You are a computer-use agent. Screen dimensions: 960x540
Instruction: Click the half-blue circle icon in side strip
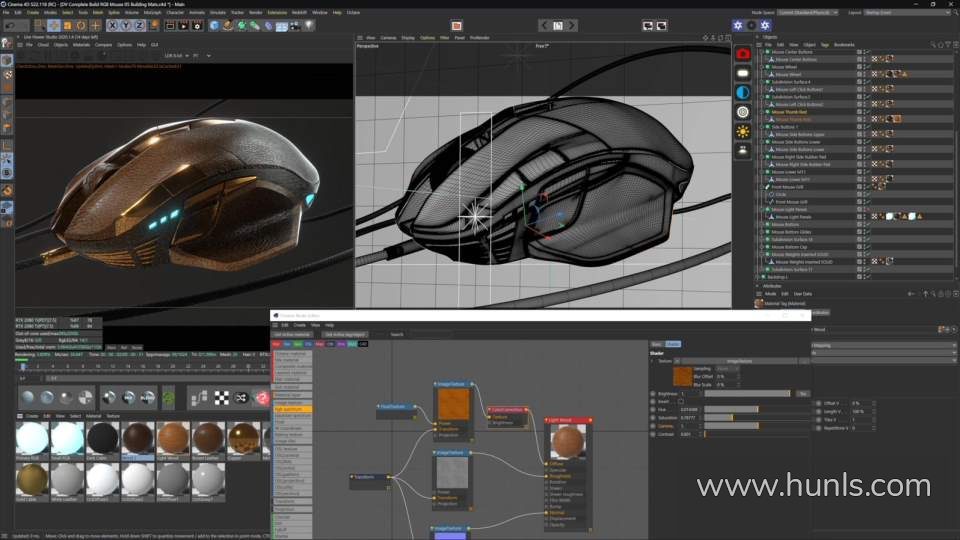click(743, 92)
